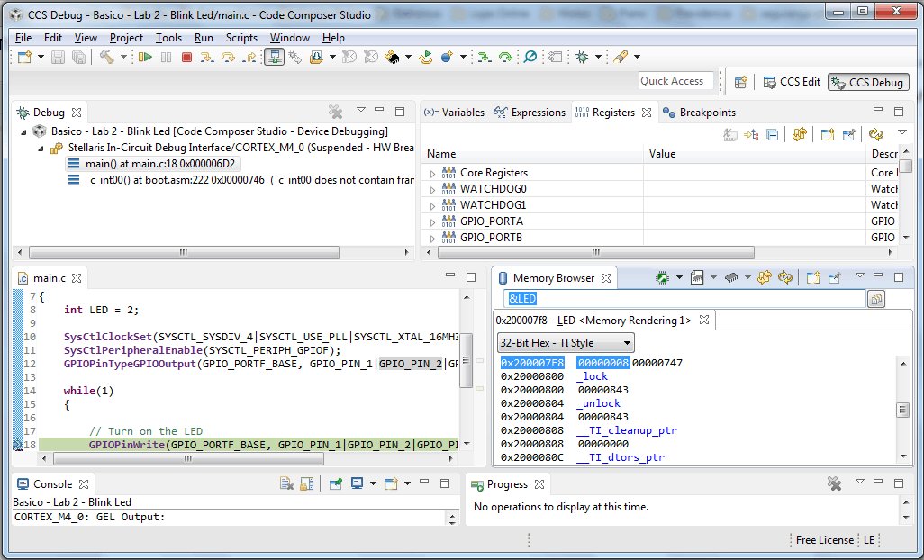Click the _lock symbol in Memory Browser
Viewport: 924px width, 560px height.
click(593, 376)
